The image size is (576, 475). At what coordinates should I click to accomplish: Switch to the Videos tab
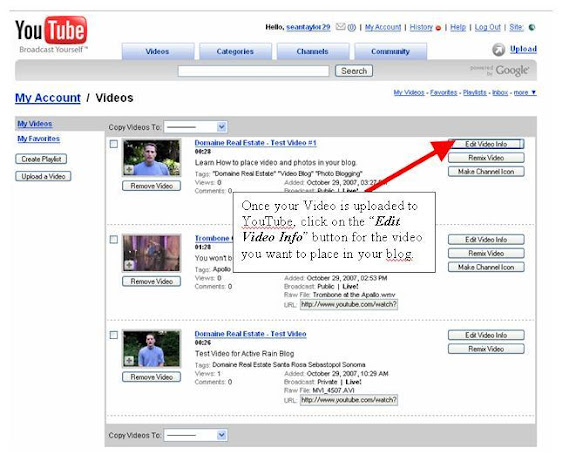click(x=158, y=51)
